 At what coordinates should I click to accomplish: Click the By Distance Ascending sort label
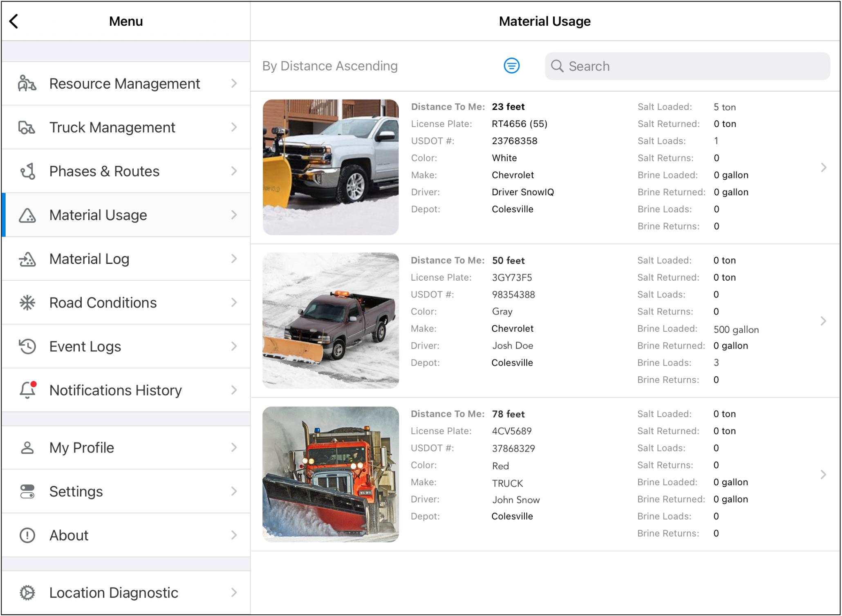pos(330,66)
